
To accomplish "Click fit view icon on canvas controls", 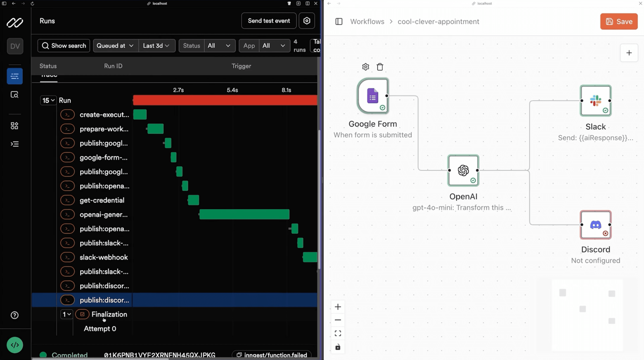I will [338, 333].
